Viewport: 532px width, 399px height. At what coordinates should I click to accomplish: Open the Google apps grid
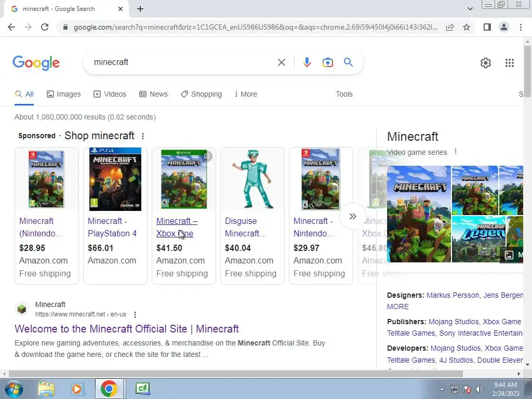point(509,63)
